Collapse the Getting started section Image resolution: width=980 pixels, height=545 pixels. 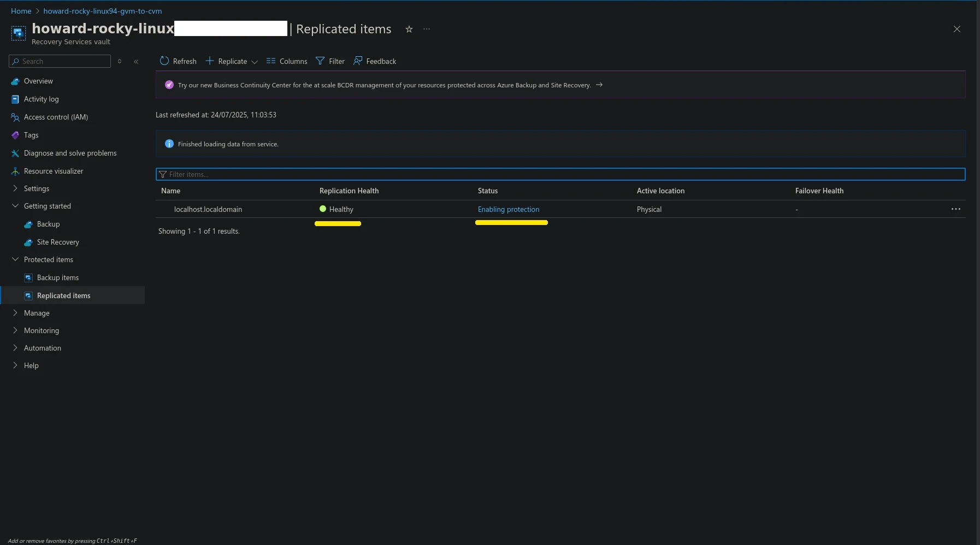(47, 206)
